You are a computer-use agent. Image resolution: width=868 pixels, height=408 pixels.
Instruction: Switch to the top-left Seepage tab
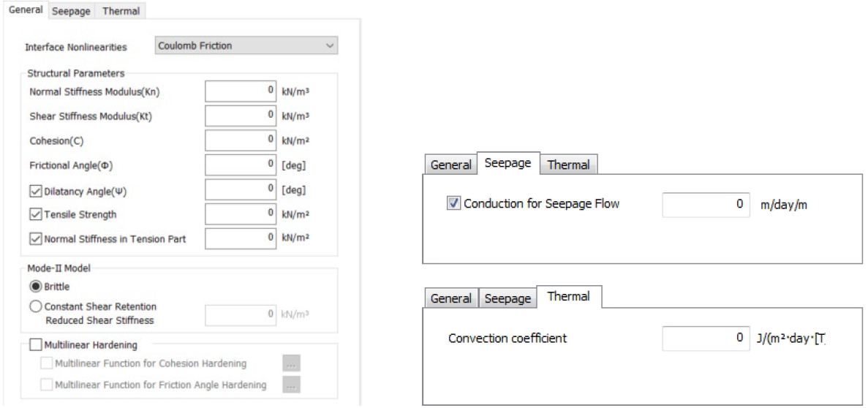71,11
